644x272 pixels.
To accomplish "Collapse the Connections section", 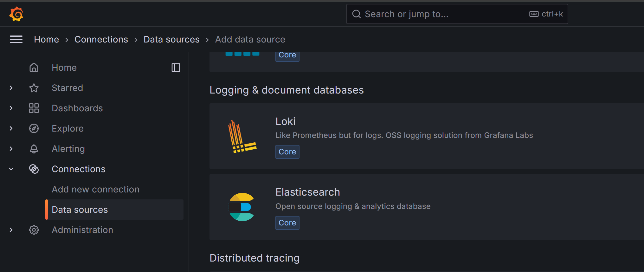I will [x=11, y=169].
